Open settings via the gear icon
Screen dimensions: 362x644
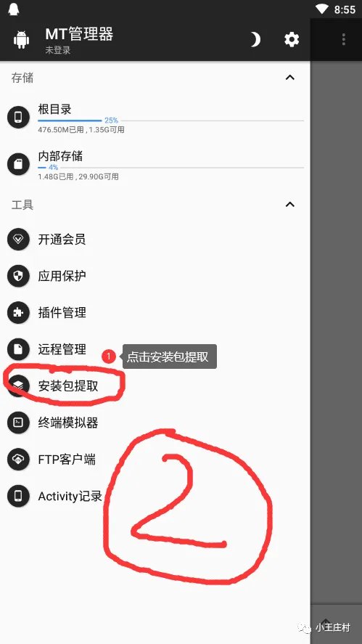(292, 39)
